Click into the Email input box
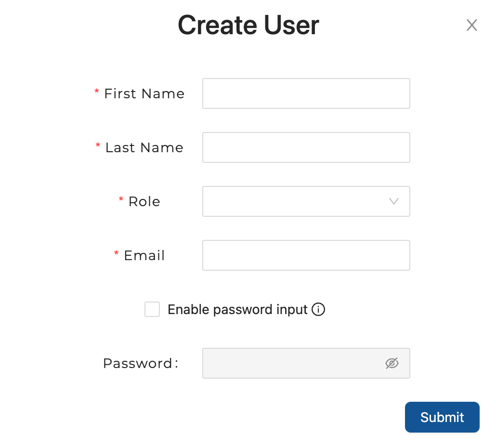Image resolution: width=496 pixels, height=448 pixels. (306, 255)
